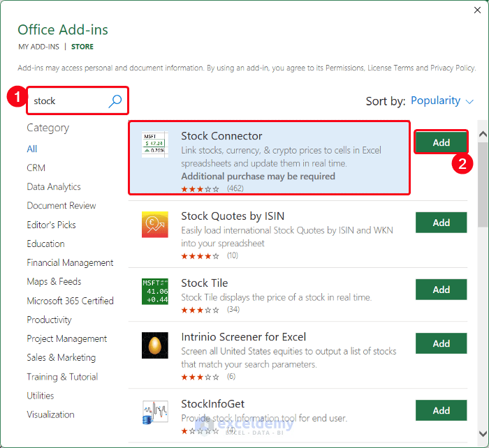Select the Visualization category
This screenshot has height=448, width=489.
pos(50,415)
